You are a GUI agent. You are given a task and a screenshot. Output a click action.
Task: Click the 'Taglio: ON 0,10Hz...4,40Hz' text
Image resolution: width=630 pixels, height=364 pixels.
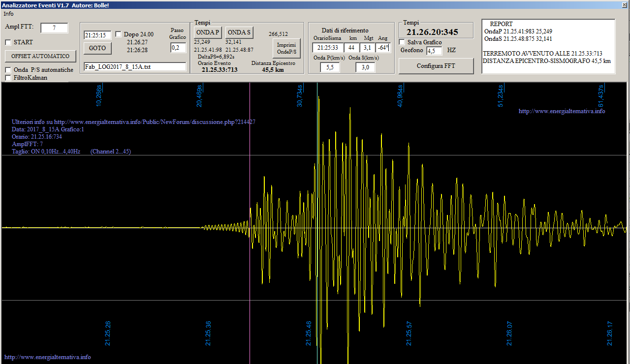[46, 152]
